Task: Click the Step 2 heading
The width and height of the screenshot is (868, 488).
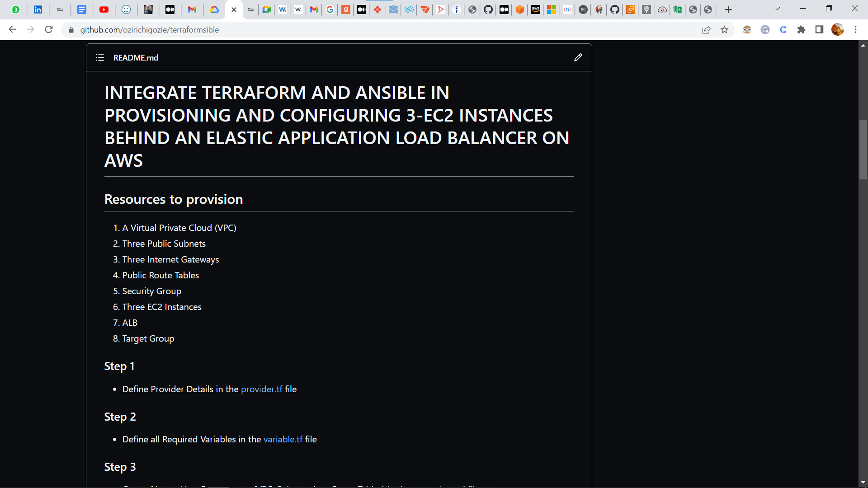Action: coord(120,417)
